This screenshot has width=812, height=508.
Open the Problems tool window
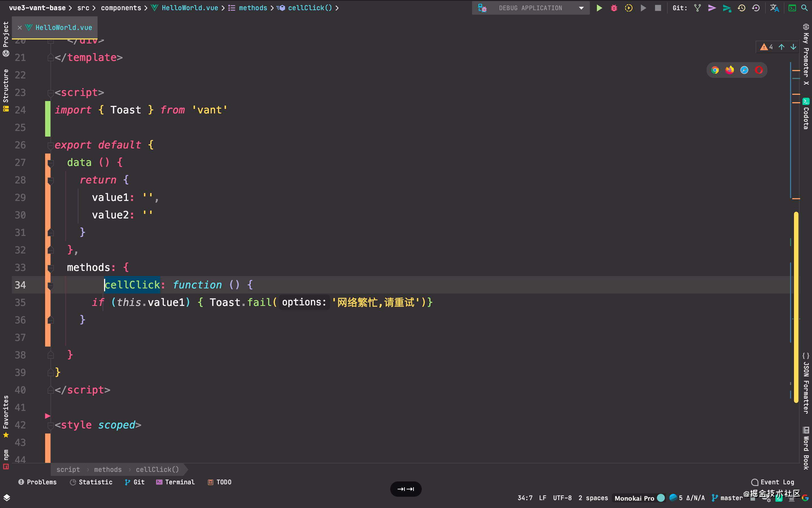[37, 482]
